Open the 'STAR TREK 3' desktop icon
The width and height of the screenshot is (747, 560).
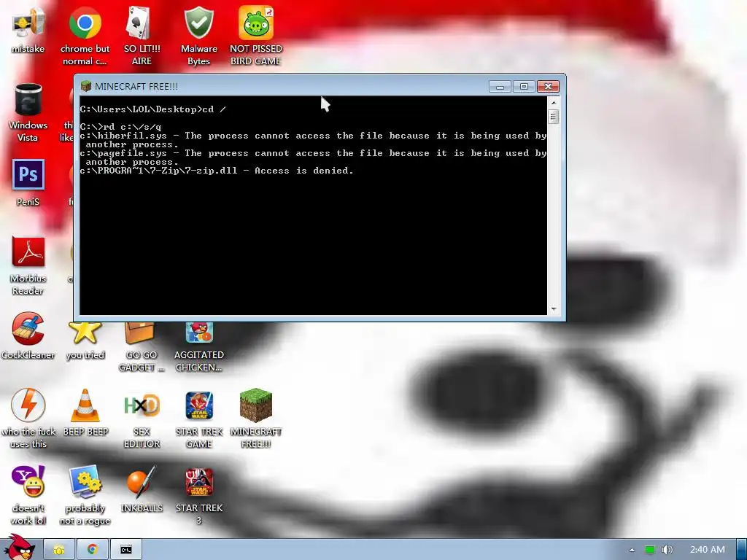(x=198, y=495)
